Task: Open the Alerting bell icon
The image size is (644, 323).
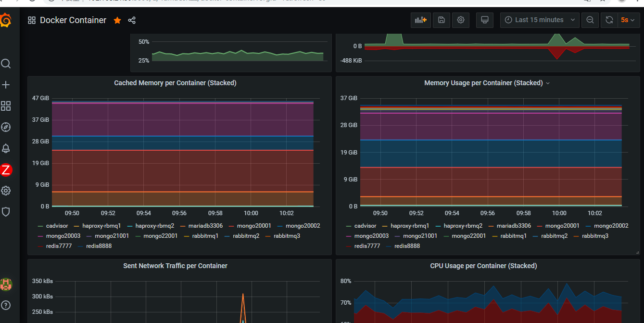Action: coord(6,148)
